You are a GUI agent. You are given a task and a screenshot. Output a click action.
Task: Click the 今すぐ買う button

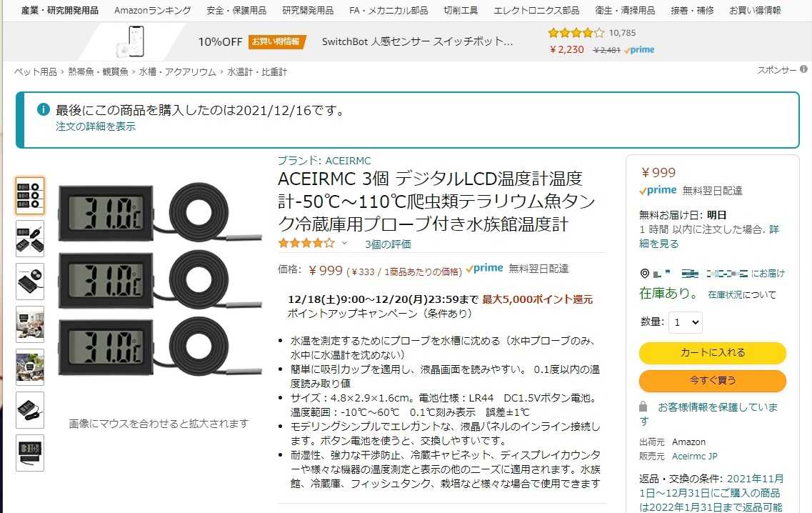point(713,380)
